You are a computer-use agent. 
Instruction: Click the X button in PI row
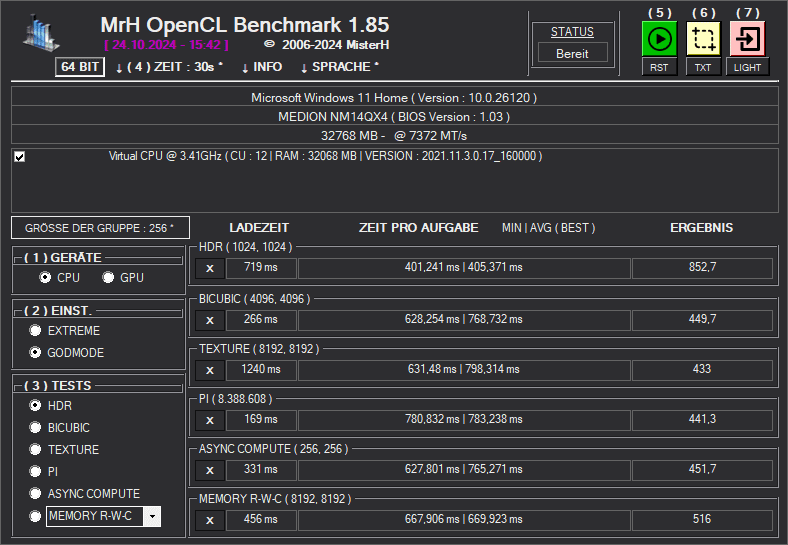coord(210,420)
